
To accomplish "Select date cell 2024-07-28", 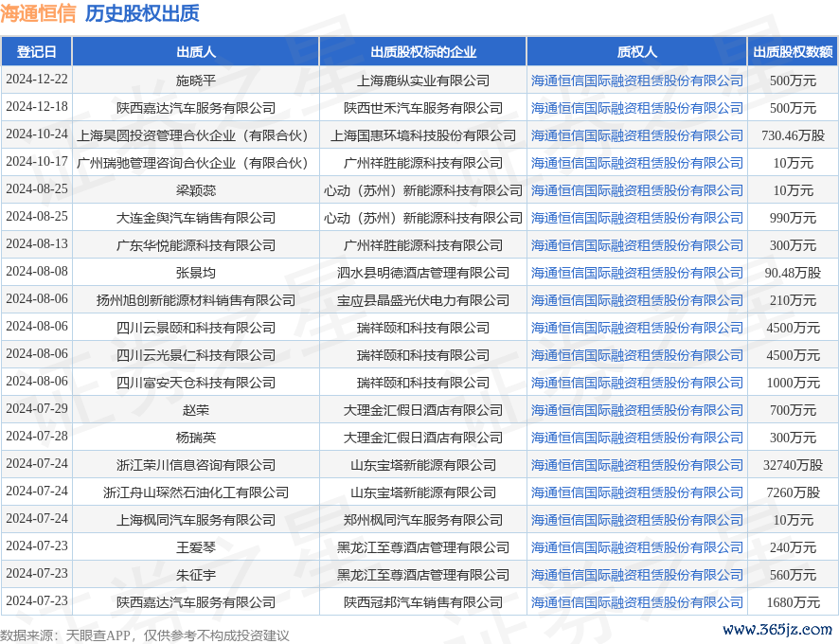I will tap(37, 436).
